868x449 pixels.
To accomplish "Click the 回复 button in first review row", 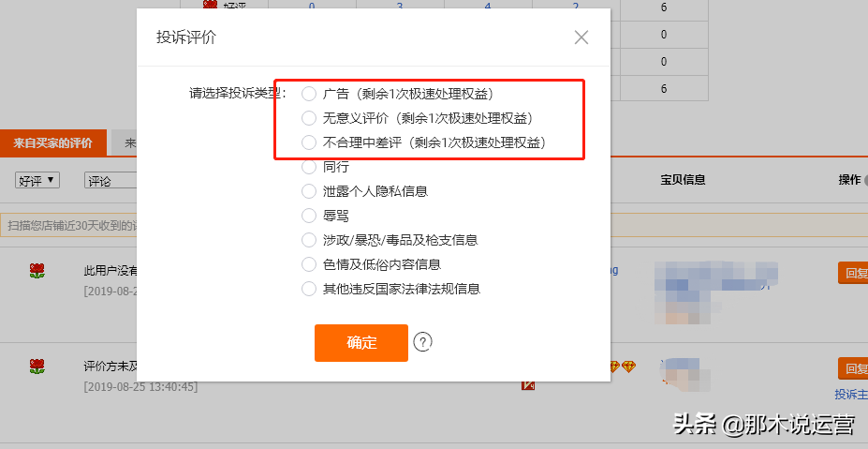I will tap(853, 274).
